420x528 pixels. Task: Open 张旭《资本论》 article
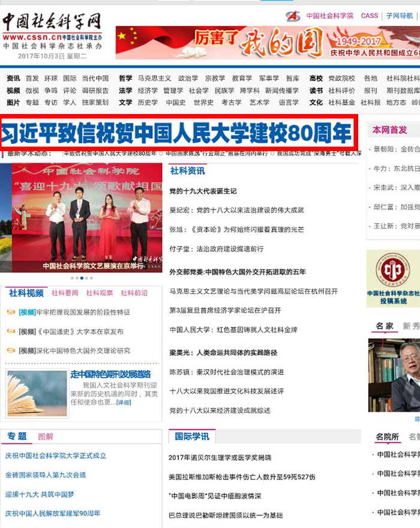pyautogui.click(x=237, y=229)
